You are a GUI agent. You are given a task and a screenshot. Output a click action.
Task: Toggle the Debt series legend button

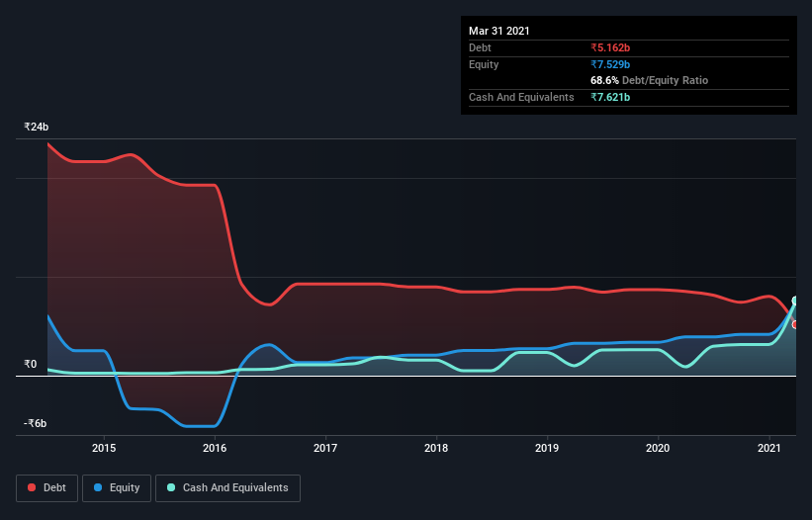[x=46, y=488]
